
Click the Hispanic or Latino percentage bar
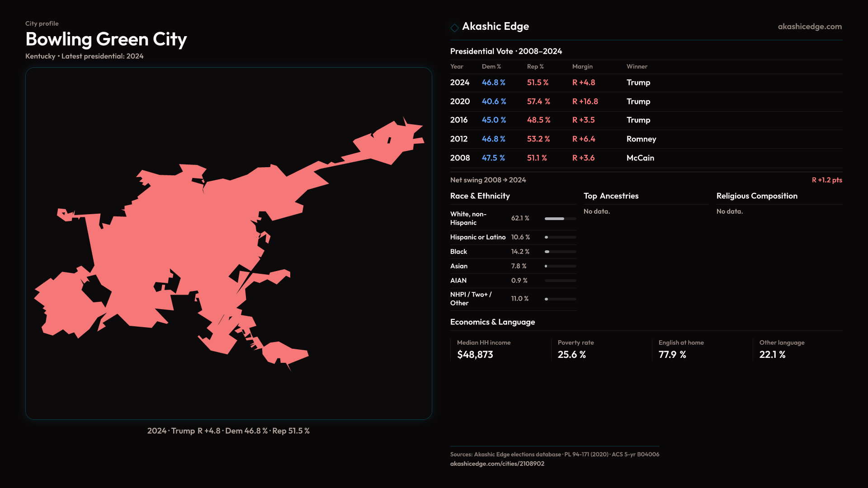point(560,237)
